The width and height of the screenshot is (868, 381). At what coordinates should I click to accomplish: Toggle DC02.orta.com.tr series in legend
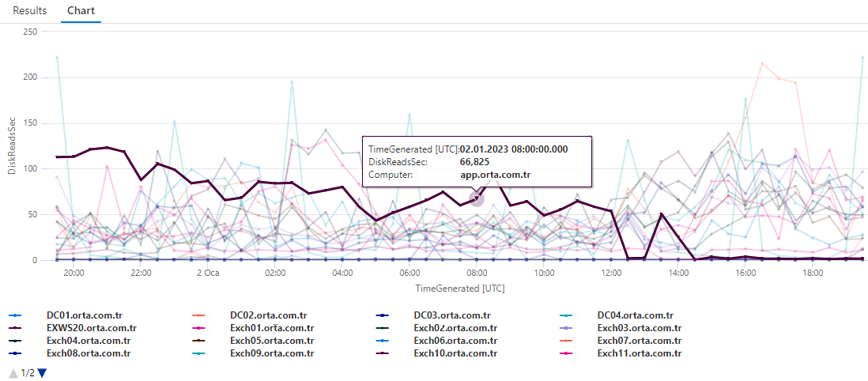268,315
